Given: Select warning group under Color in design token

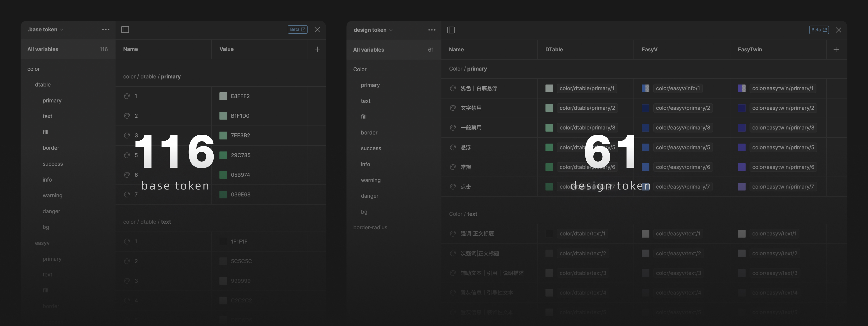Looking at the screenshot, I should click(x=371, y=180).
